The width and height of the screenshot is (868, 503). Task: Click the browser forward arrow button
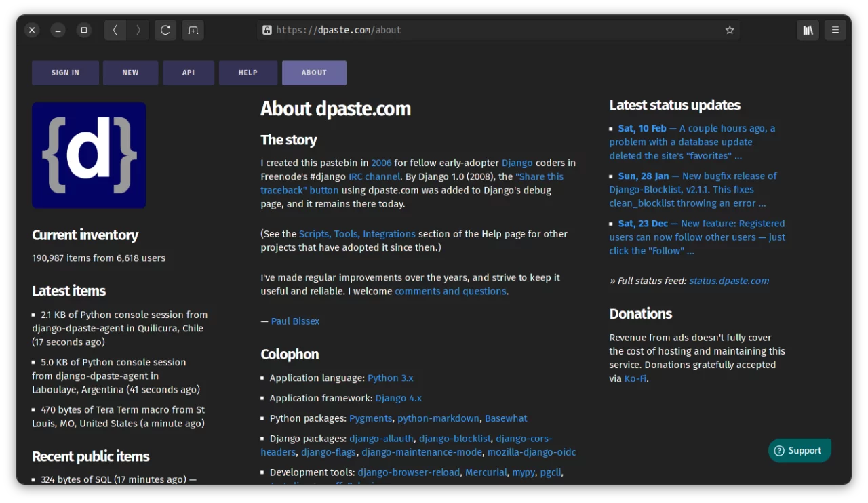coord(138,30)
